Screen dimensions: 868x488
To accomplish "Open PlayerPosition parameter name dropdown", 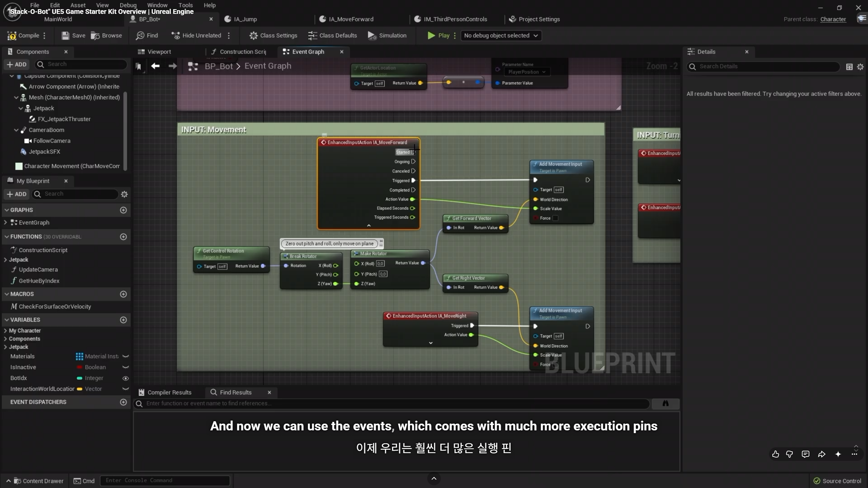I will tap(527, 72).
